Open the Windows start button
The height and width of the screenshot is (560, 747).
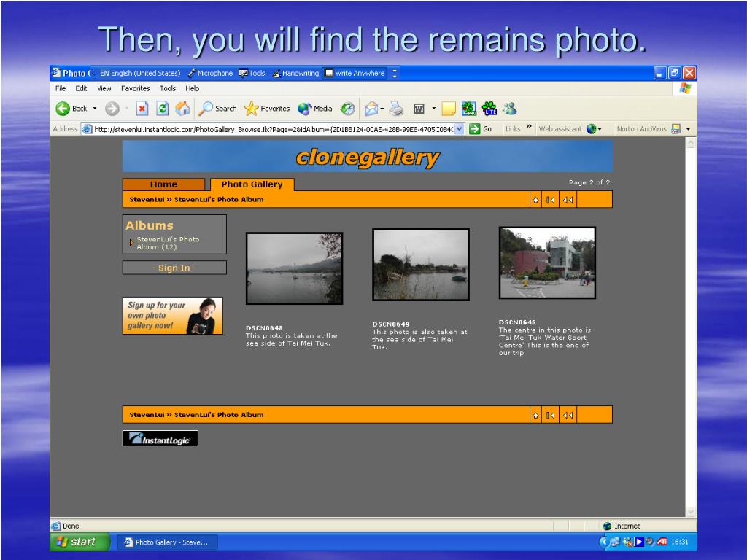(80, 542)
